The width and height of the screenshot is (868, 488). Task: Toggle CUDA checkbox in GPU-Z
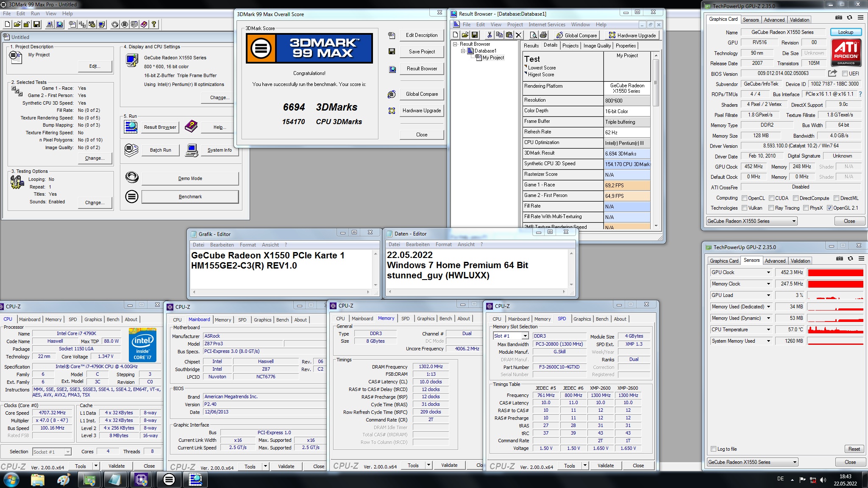click(771, 198)
